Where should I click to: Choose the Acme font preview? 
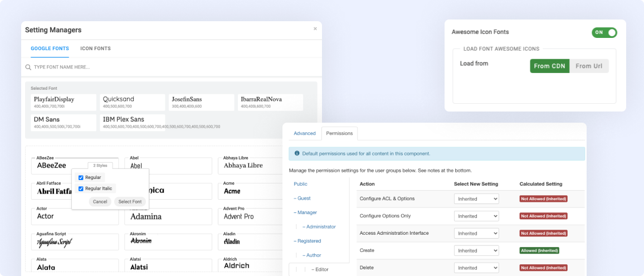[251, 191]
